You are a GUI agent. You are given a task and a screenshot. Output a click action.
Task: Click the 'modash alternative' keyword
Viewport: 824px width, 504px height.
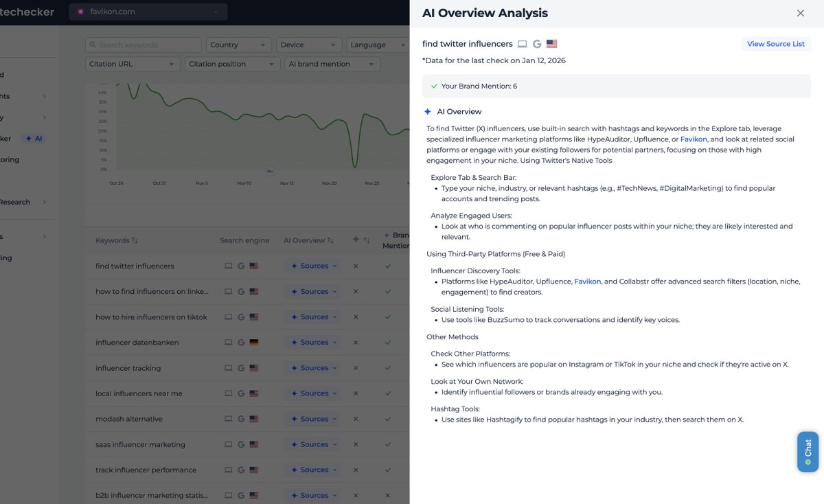click(x=129, y=419)
